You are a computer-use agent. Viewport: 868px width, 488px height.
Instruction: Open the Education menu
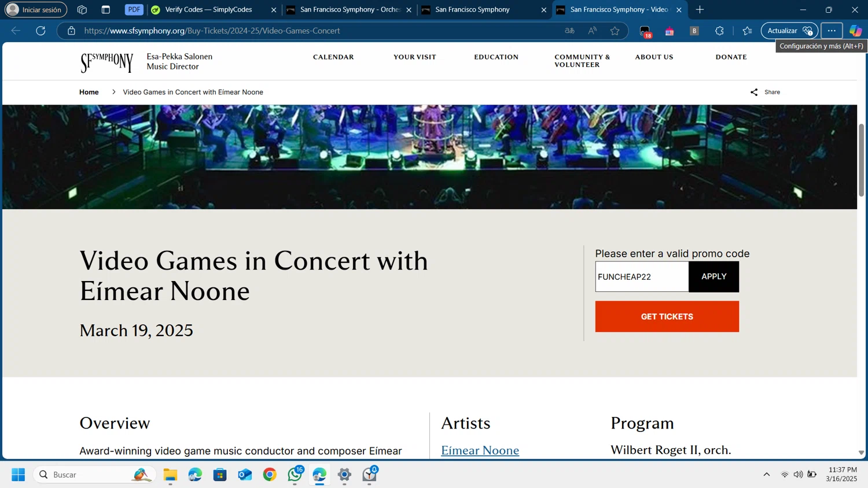pyautogui.click(x=496, y=57)
